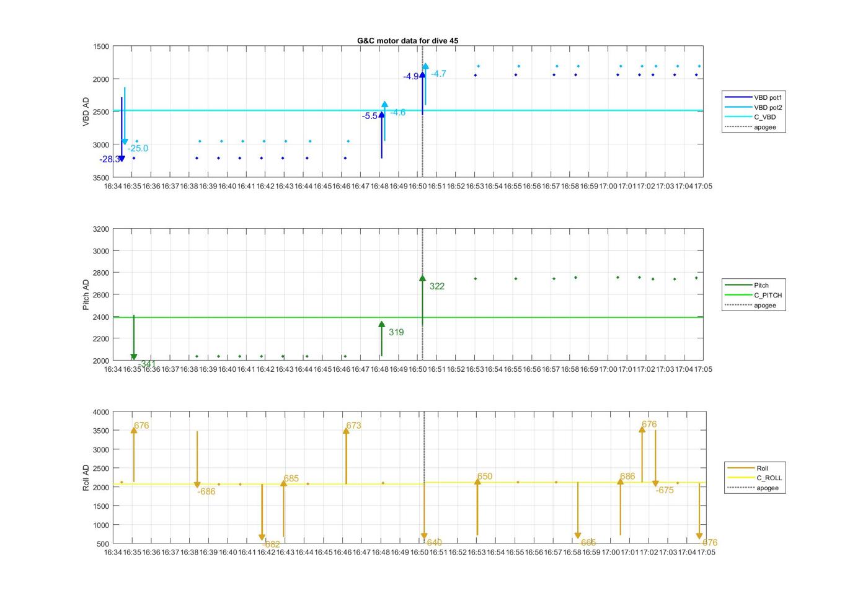Click the '1500' tick on the VBD AD axis
868x611 pixels.
100,46
